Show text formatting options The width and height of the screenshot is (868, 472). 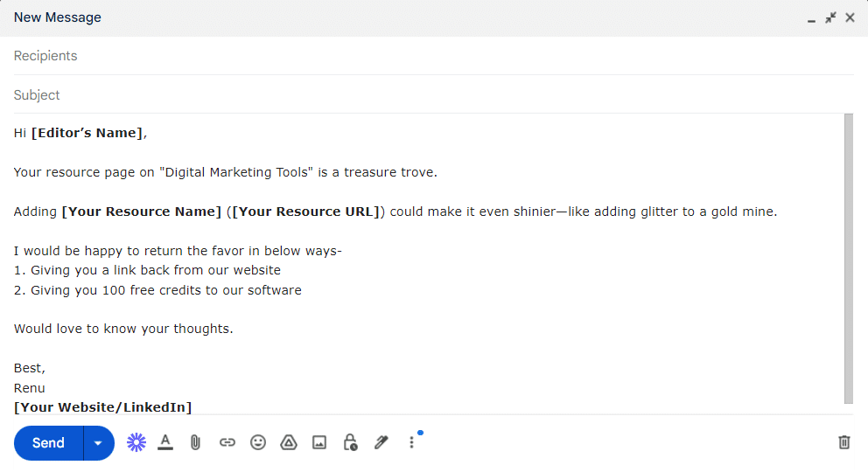(x=165, y=442)
